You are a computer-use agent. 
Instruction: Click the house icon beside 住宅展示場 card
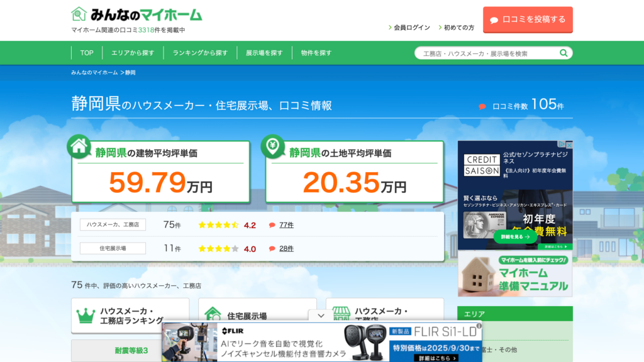pyautogui.click(x=213, y=314)
